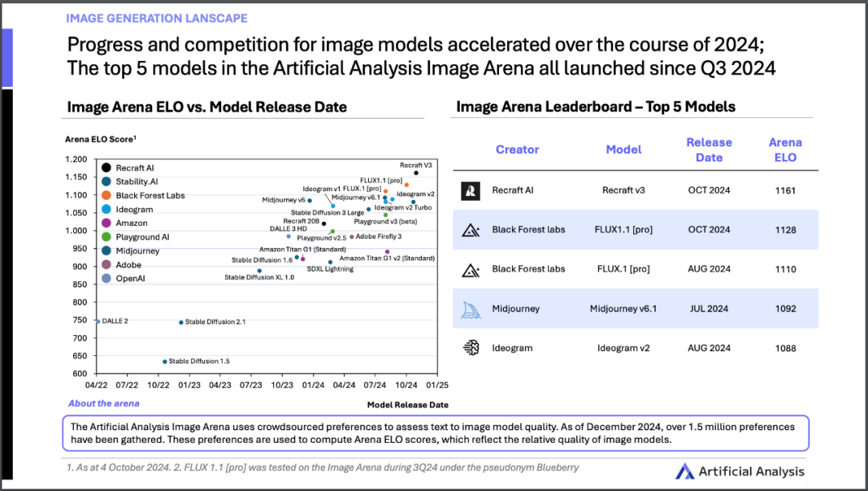Click the Midjourney v6.1 model cell
Screen dimensions: 868x491
tap(624, 309)
